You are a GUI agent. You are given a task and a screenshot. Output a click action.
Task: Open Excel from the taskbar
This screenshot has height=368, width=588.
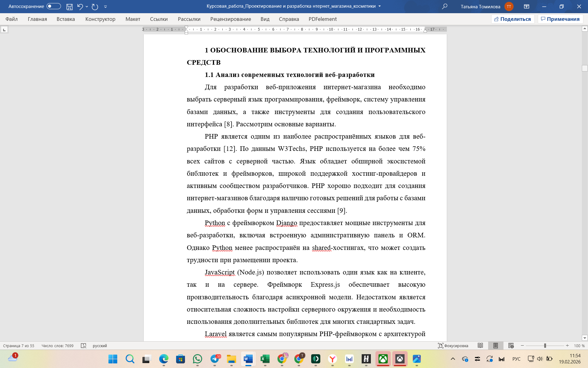tap(265, 359)
